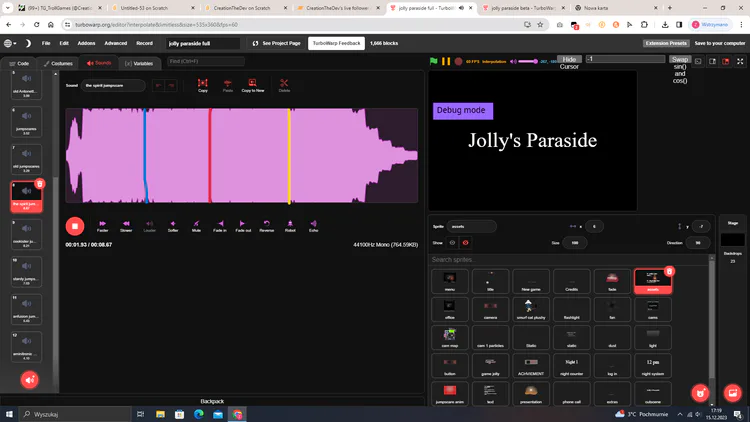Viewport: 750px width, 422px height.
Task: Select the old jumpscares sound in list
Action: 26,159
